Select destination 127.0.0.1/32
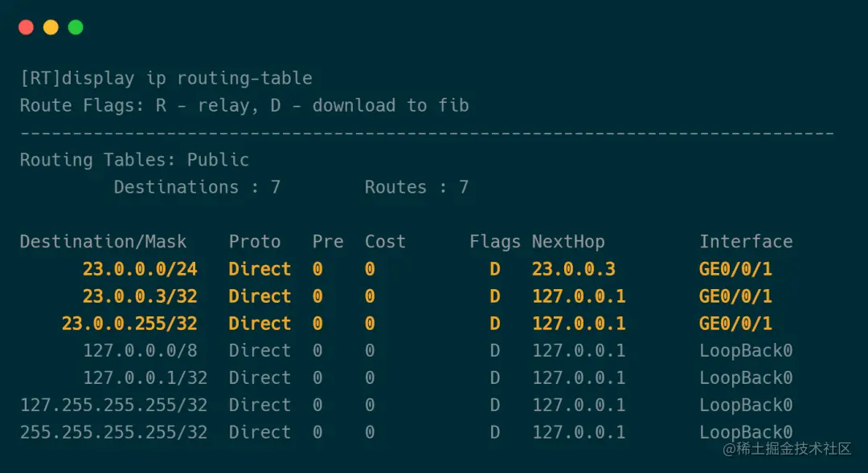The image size is (868, 473). [x=145, y=377]
